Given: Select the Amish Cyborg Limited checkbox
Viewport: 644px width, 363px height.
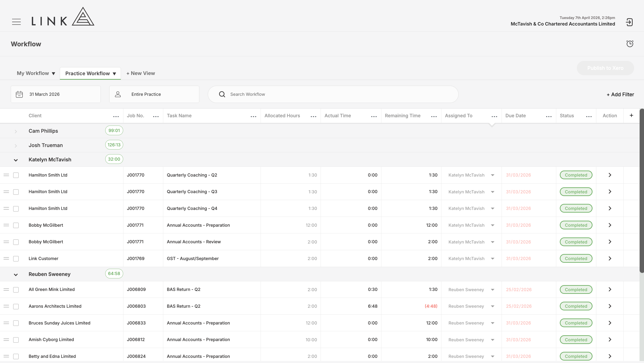Looking at the screenshot, I should click(16, 340).
